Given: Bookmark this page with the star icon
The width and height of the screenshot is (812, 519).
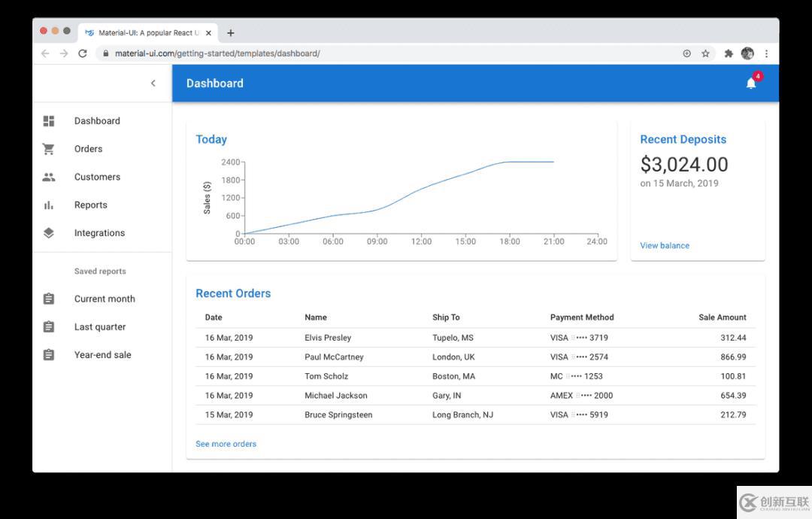Looking at the screenshot, I should (x=705, y=53).
